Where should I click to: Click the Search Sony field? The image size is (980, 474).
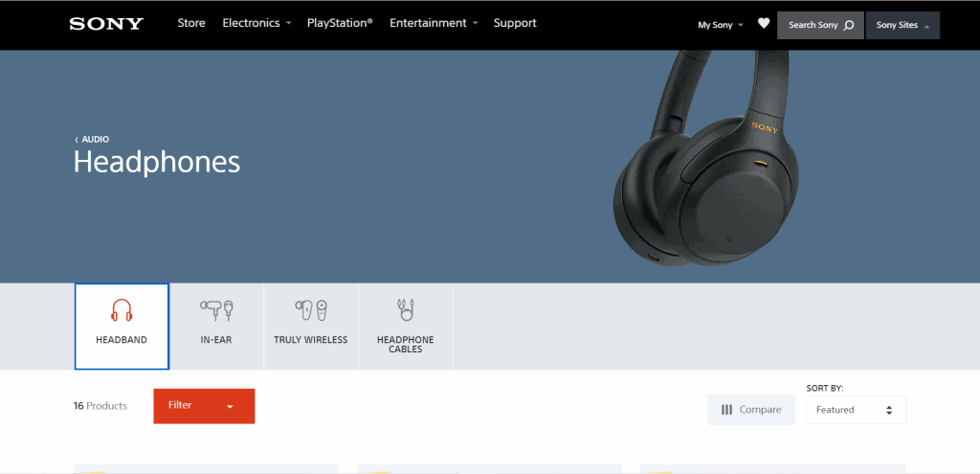tap(820, 25)
